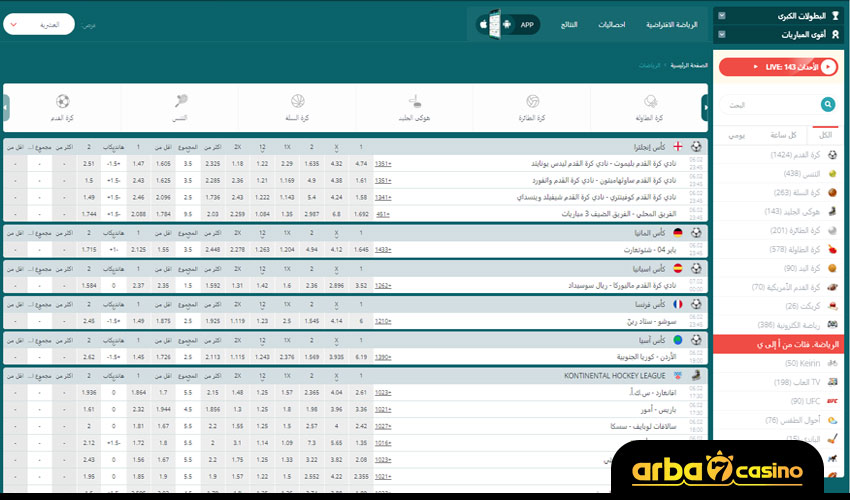
Task: Go to الصفحة الرئيسية breadcrumb link
Action: tap(689, 65)
